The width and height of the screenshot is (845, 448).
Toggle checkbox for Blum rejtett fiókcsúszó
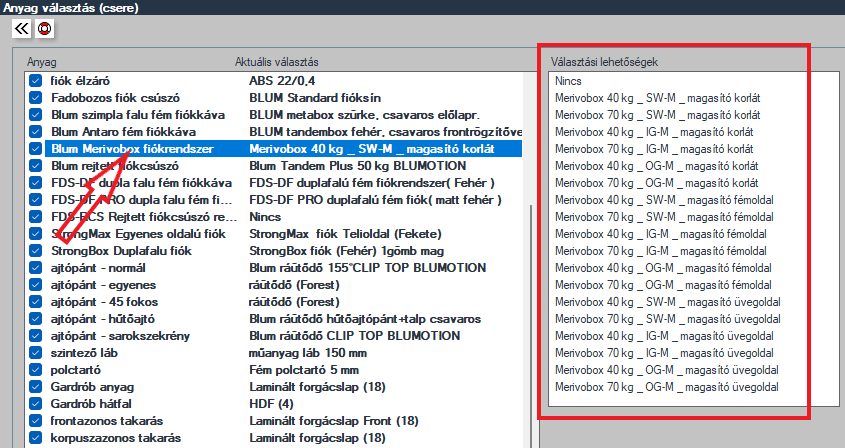[x=36, y=166]
